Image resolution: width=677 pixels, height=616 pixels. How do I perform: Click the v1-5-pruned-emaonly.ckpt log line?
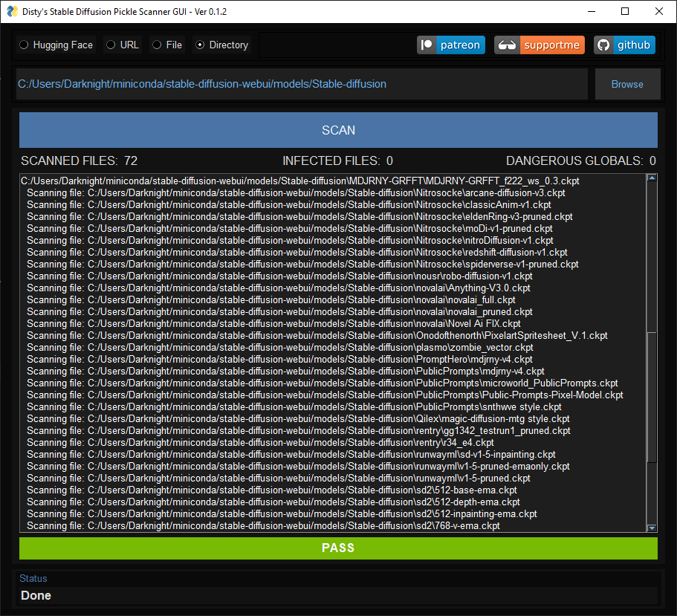coord(298,466)
